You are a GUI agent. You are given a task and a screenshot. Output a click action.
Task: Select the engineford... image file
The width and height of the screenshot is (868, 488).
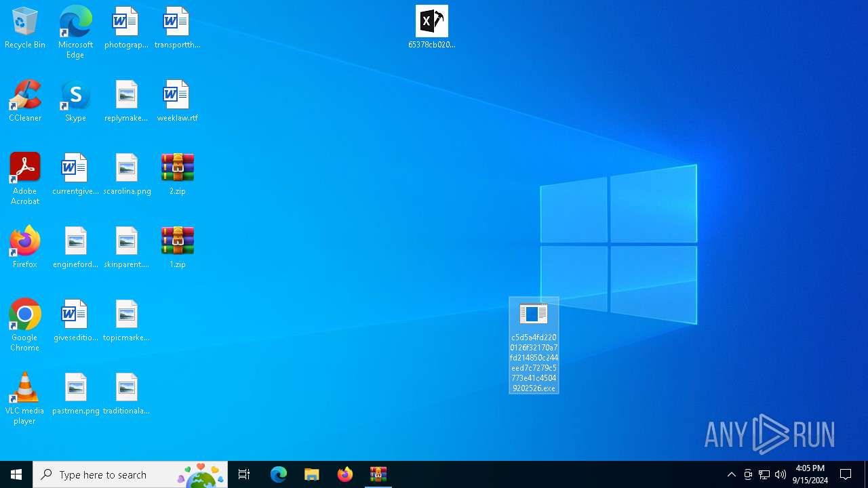click(x=75, y=247)
